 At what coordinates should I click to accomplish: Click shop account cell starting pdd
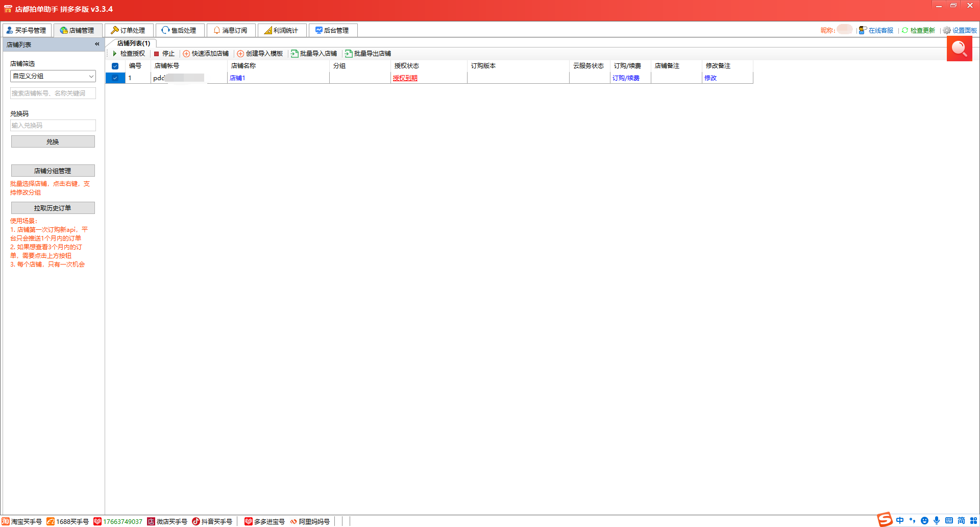pos(189,78)
